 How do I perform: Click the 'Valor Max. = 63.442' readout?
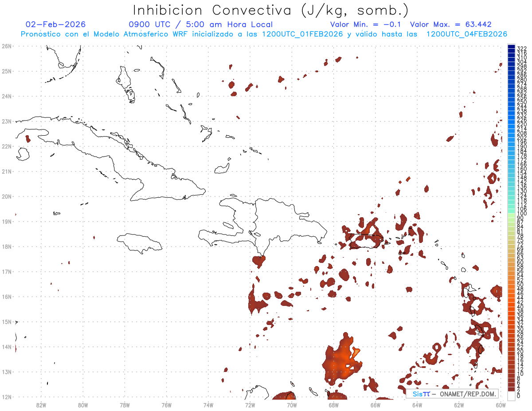tap(451, 24)
